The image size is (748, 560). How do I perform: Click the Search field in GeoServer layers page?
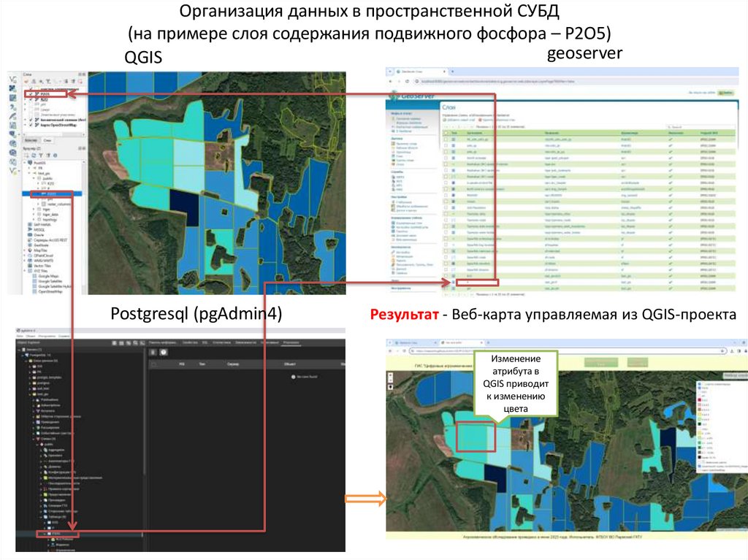click(x=701, y=127)
